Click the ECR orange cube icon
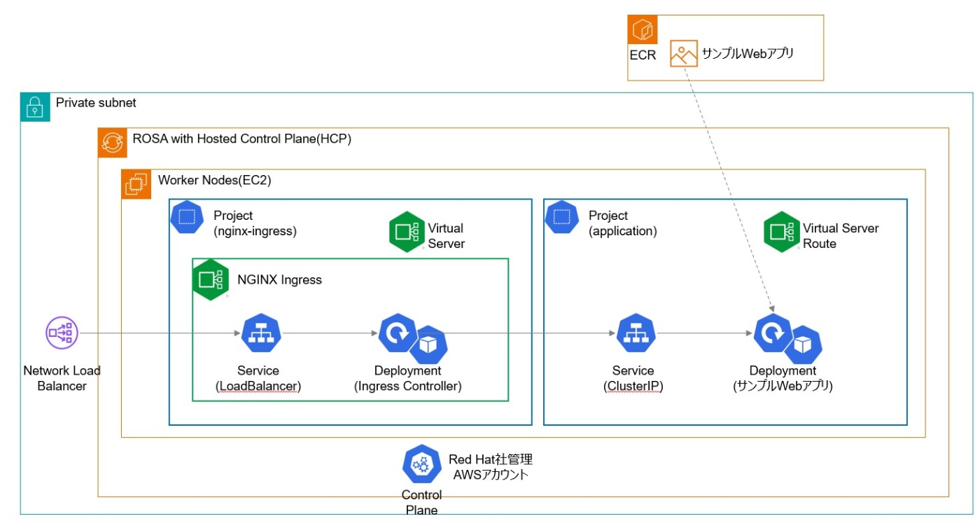Image resolution: width=980 pixels, height=528 pixels. pos(643,30)
